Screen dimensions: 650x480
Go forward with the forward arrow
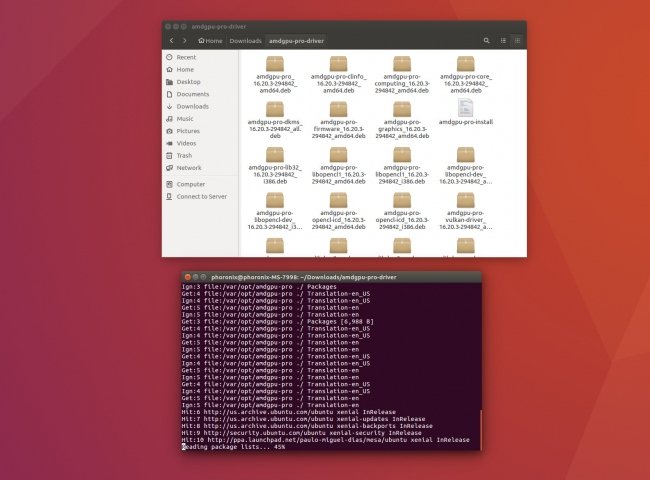coord(185,41)
